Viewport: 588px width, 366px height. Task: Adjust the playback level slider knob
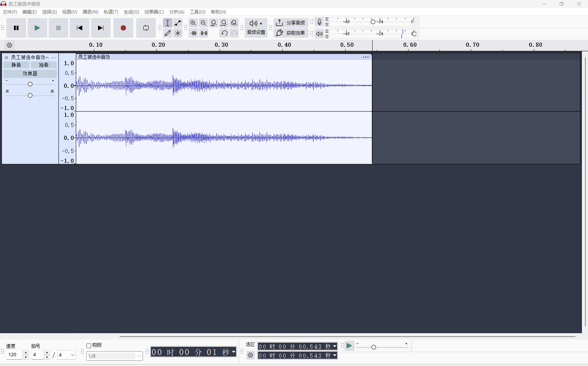(414, 34)
